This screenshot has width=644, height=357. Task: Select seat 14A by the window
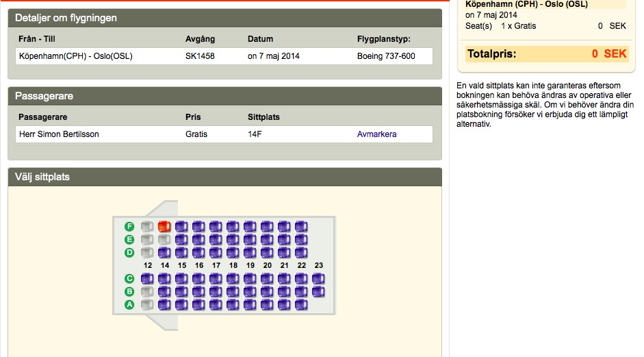pyautogui.click(x=164, y=305)
